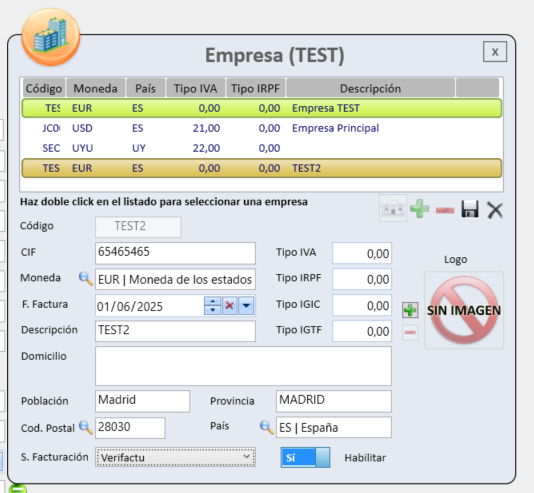Toggle the Habilitar Sí switch
534x493 pixels.
(x=305, y=457)
